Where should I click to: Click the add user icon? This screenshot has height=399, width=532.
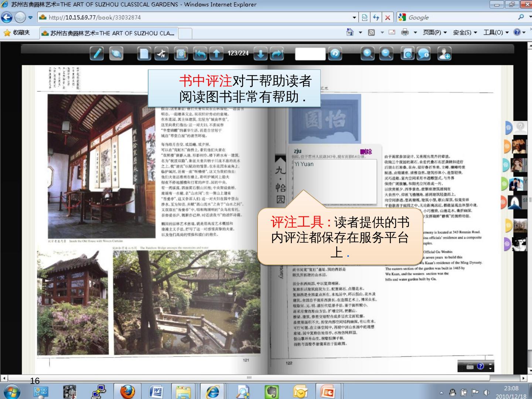(x=444, y=54)
